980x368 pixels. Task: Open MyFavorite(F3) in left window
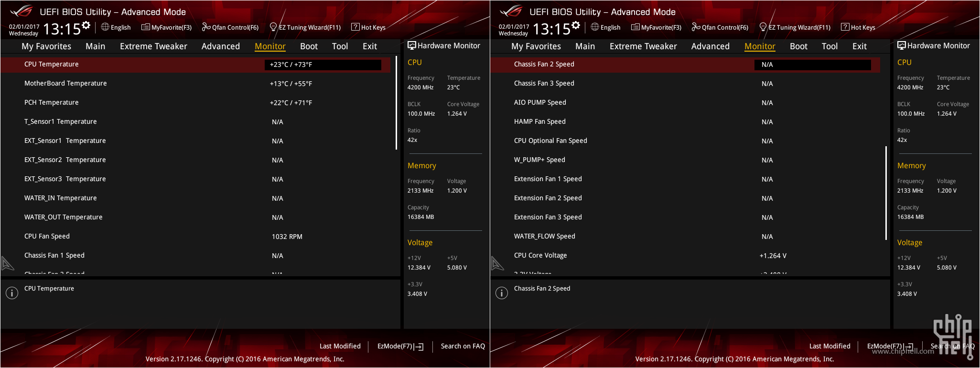pos(166,27)
